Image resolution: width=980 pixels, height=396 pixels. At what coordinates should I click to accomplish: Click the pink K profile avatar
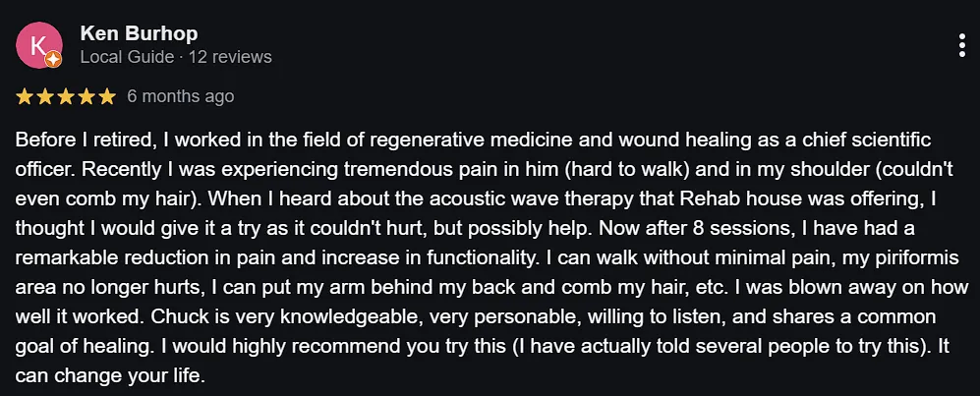(39, 45)
